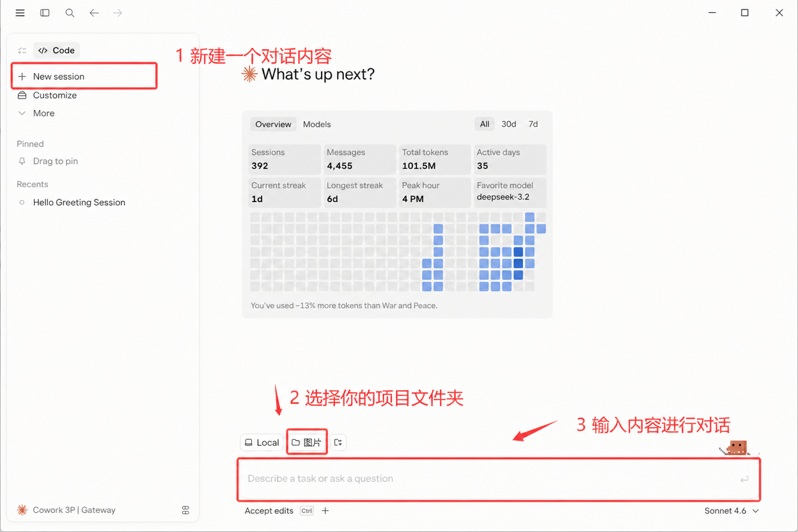Click the Messages 4,455 stat card
The image size is (798, 532).
click(360, 159)
